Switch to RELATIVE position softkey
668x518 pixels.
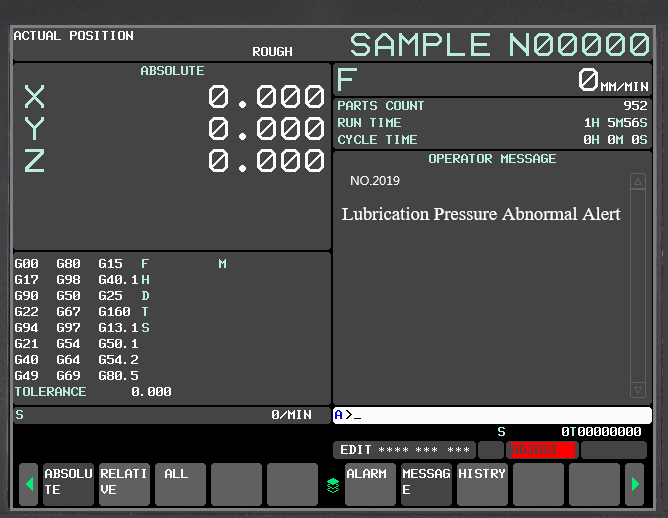(x=124, y=484)
